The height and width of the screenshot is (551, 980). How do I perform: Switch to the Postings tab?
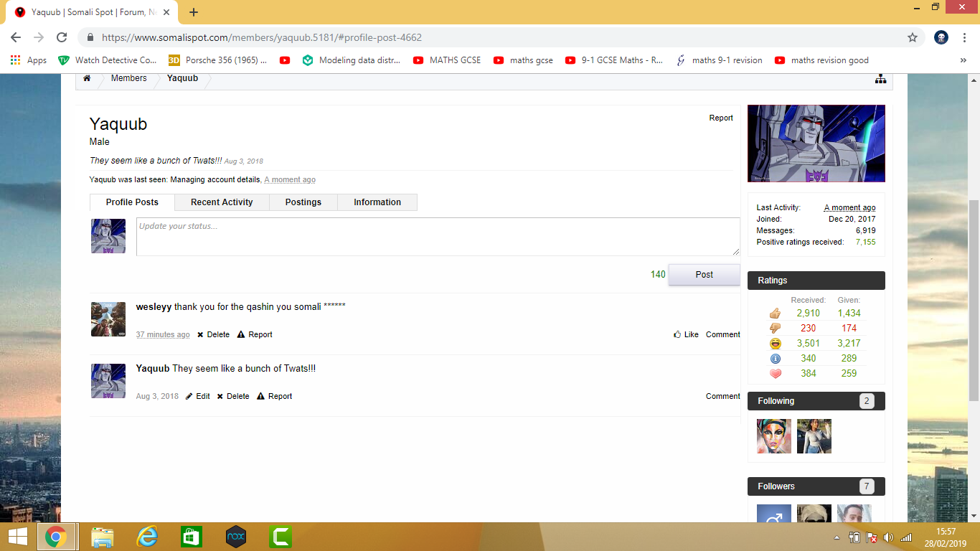point(303,202)
